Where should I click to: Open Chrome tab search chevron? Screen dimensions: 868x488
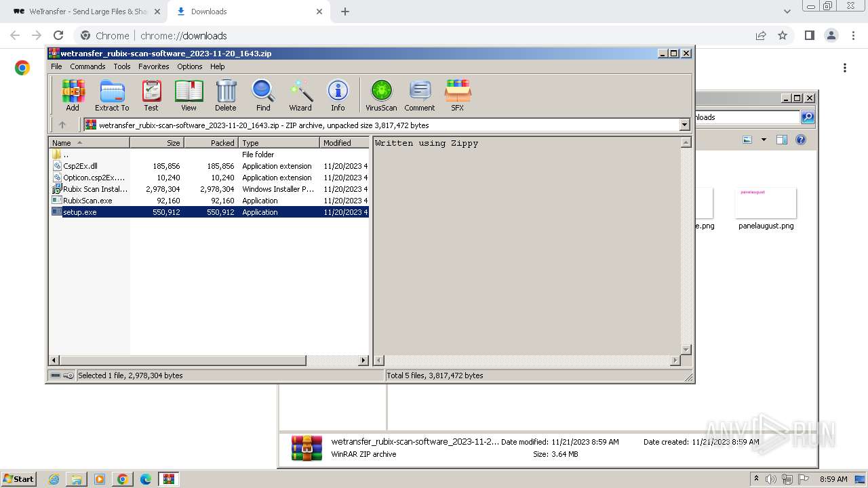(787, 12)
